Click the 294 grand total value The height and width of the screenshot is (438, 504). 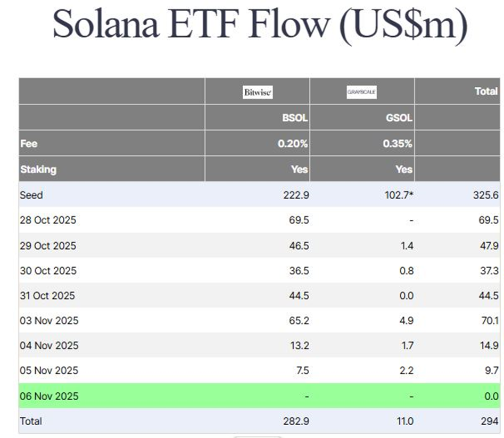coord(490,421)
